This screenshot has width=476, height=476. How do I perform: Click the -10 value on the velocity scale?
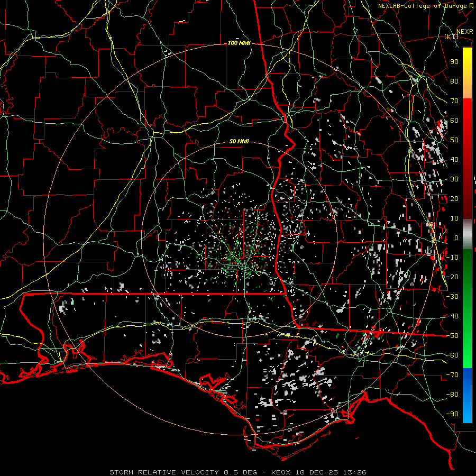click(452, 258)
